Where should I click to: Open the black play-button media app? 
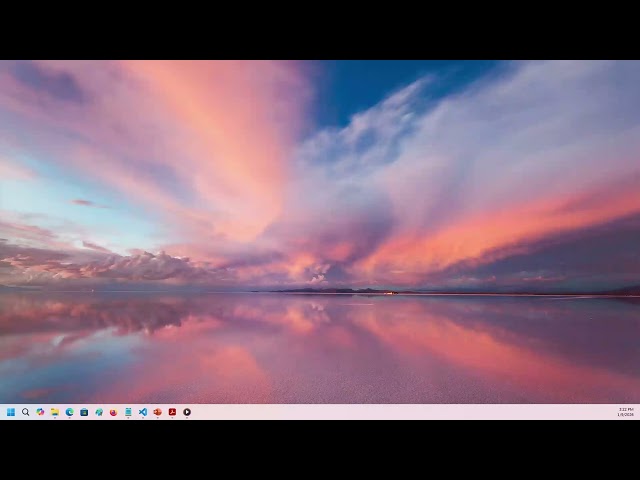click(x=187, y=412)
